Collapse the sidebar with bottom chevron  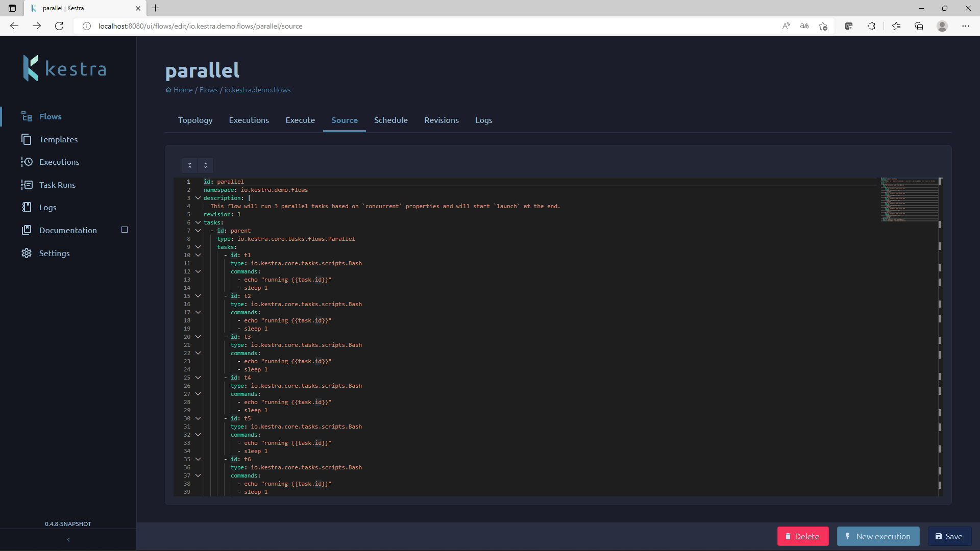pyautogui.click(x=68, y=540)
